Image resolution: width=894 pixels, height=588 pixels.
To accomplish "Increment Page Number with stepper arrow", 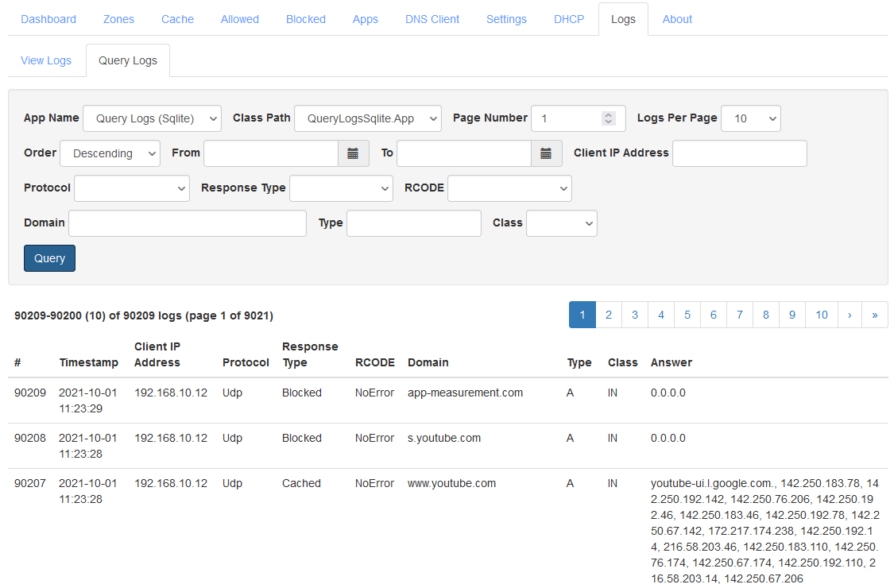I will coord(607,114).
